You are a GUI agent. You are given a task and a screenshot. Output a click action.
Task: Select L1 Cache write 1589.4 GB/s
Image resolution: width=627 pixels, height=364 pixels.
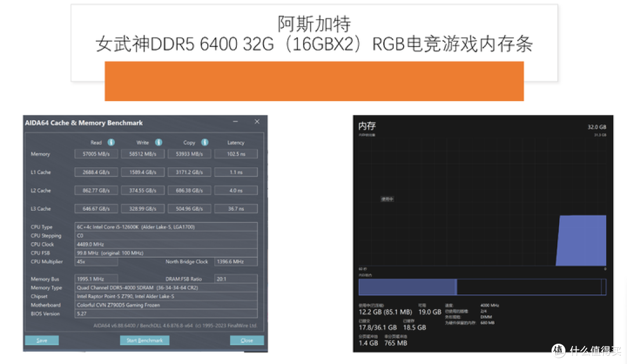tap(143, 172)
